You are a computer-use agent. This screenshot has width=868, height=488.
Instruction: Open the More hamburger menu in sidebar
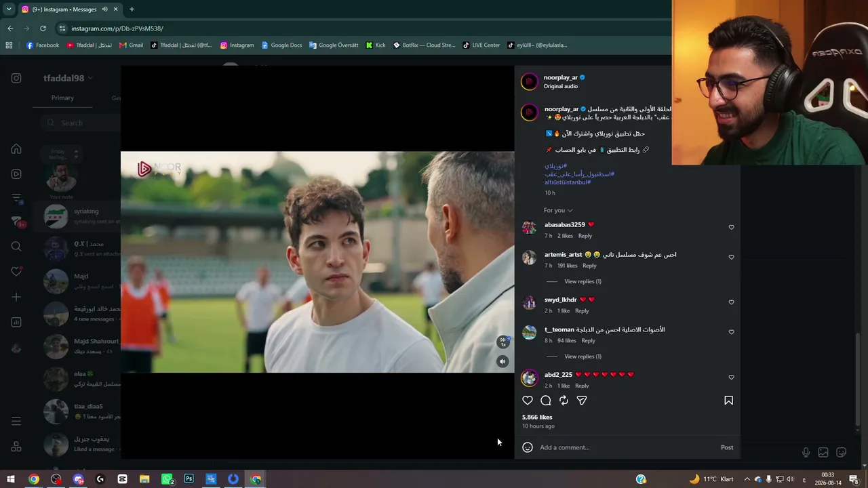(x=16, y=422)
